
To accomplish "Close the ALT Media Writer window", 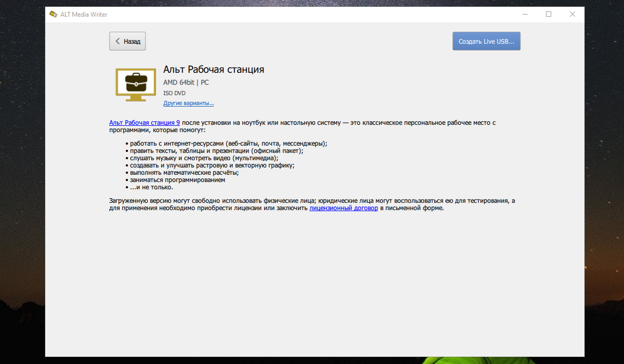I will [572, 15].
